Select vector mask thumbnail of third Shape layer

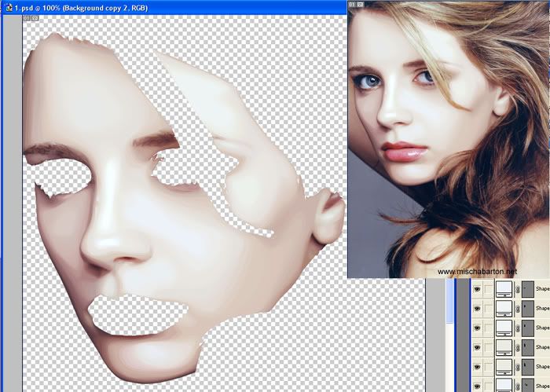click(528, 328)
